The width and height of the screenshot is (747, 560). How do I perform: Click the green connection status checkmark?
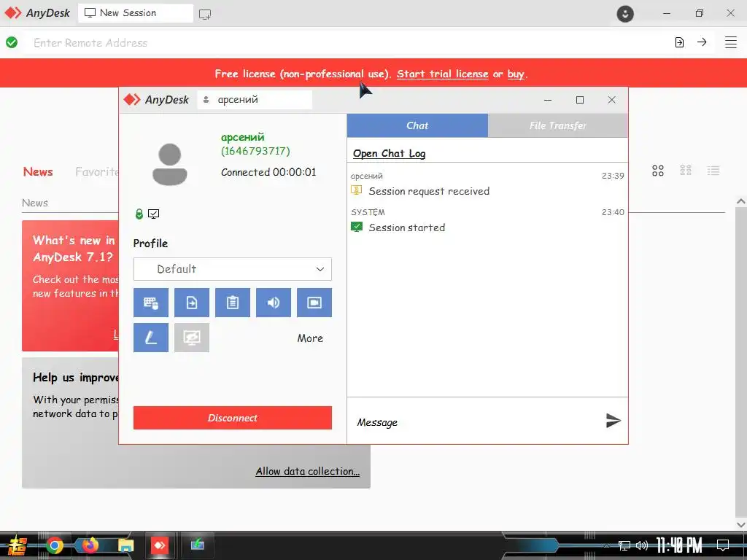[12, 42]
